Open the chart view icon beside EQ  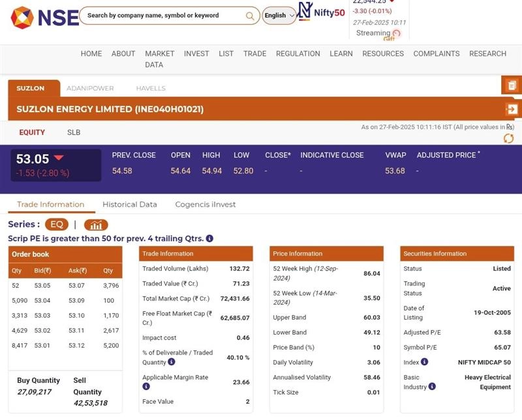[x=95, y=224]
